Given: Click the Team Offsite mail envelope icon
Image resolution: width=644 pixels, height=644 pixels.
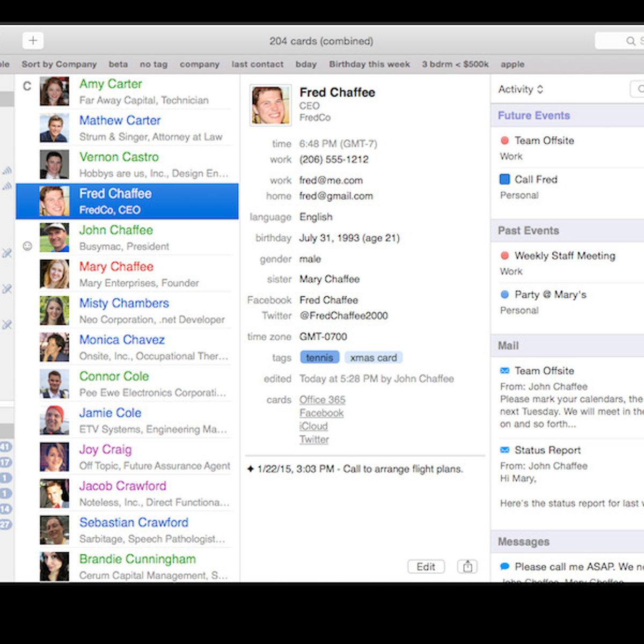Looking at the screenshot, I should [504, 371].
